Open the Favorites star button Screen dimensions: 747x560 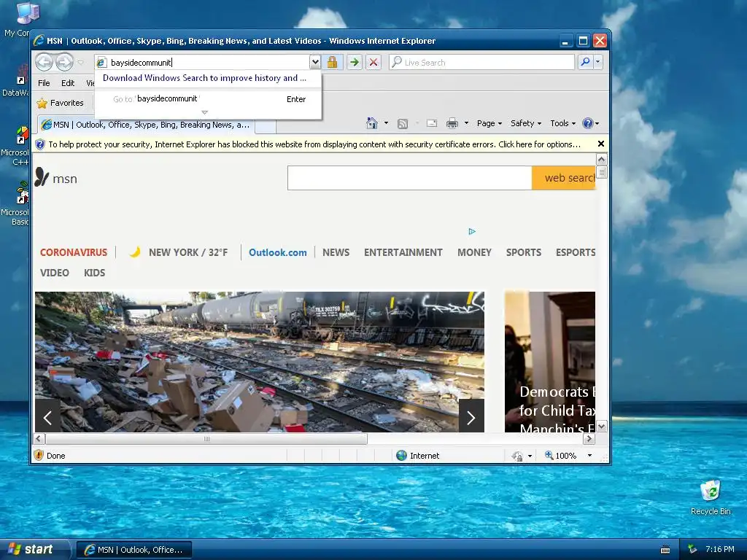tap(60, 103)
